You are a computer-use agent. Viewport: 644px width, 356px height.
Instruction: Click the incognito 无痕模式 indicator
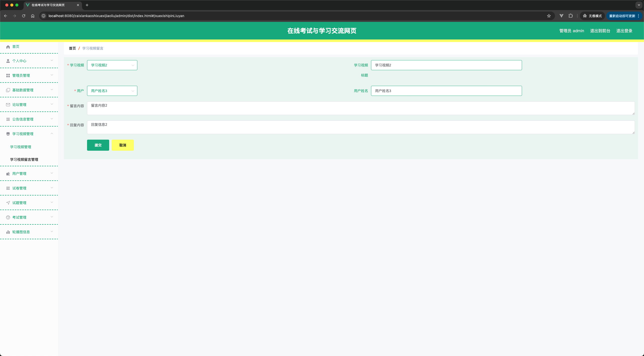click(x=592, y=16)
